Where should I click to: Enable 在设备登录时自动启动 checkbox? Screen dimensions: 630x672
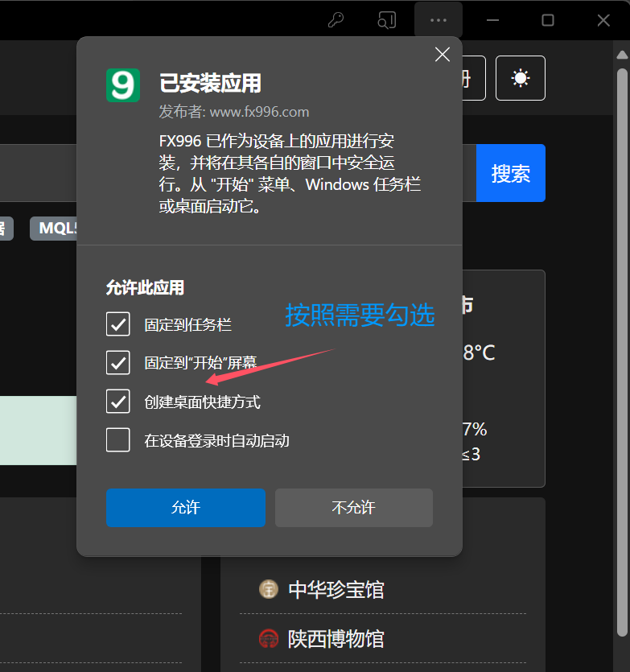(117, 439)
